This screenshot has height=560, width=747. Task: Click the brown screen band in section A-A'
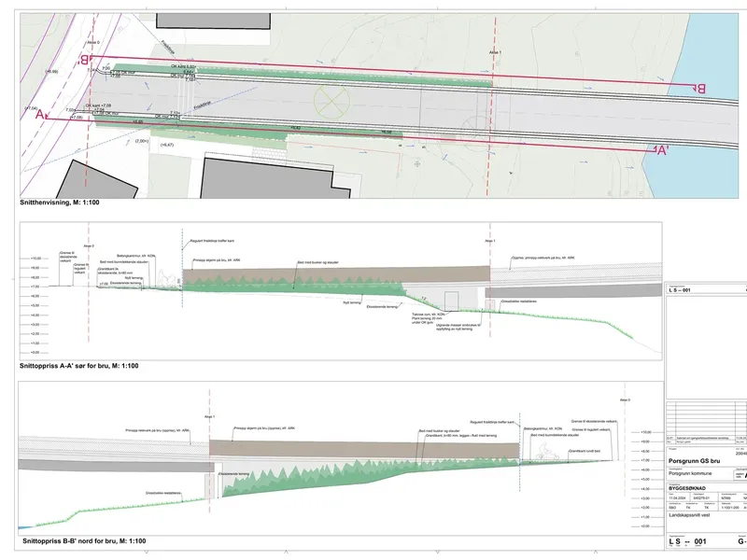pyautogui.click(x=336, y=274)
